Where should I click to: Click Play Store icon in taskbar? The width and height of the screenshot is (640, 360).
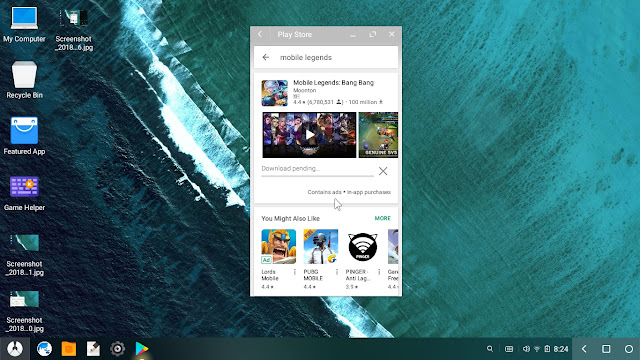(x=142, y=349)
